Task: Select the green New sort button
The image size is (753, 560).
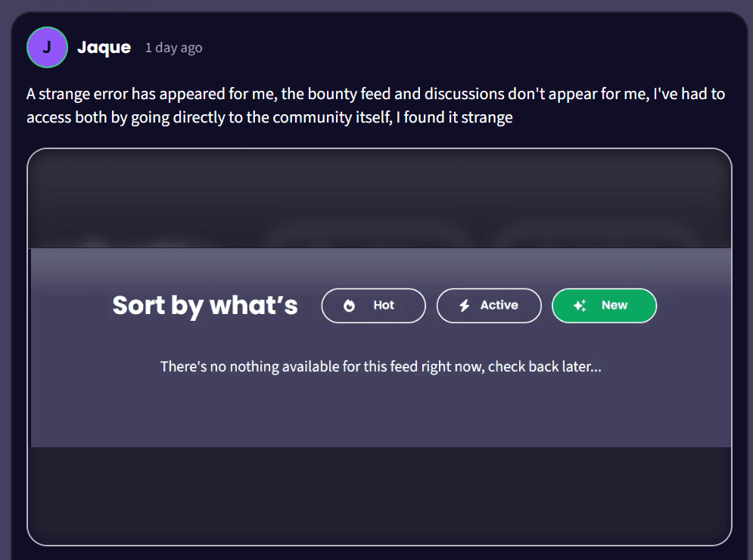Action: point(604,306)
